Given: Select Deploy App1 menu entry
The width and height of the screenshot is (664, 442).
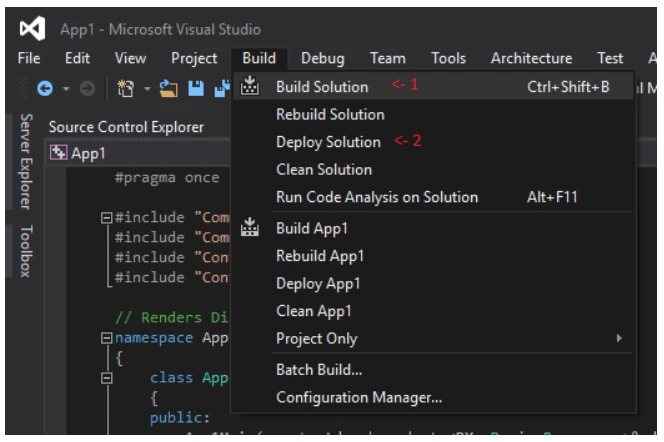Looking at the screenshot, I should [x=433, y=283].
